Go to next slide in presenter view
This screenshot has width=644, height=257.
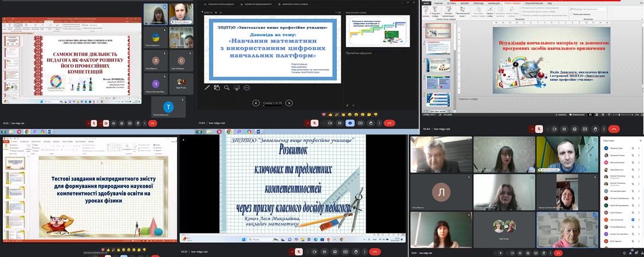pos(289,103)
